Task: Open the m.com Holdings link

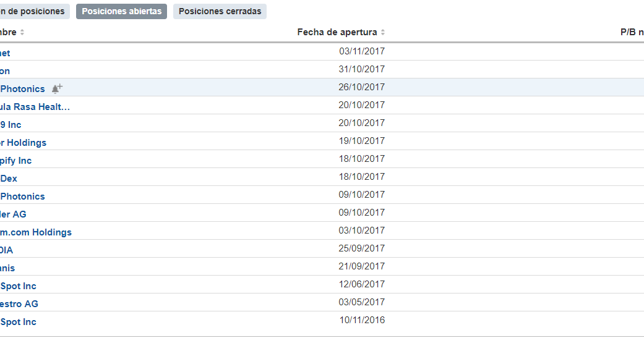Action: pyautogui.click(x=36, y=232)
